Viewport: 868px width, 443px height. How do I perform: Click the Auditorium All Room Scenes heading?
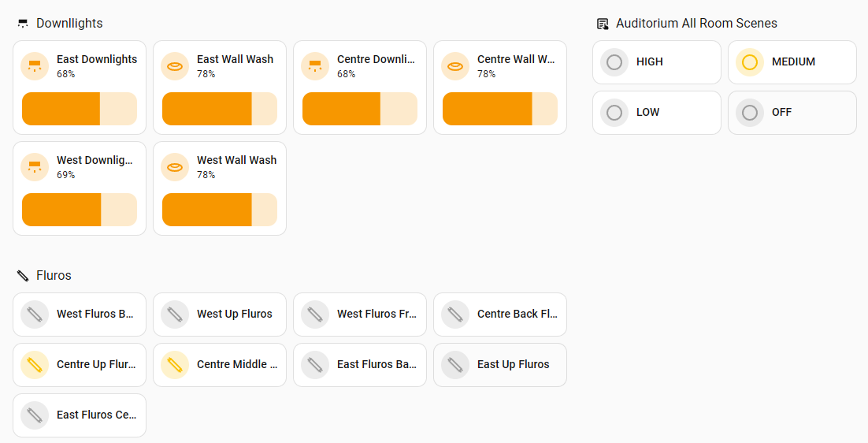pyautogui.click(x=696, y=24)
